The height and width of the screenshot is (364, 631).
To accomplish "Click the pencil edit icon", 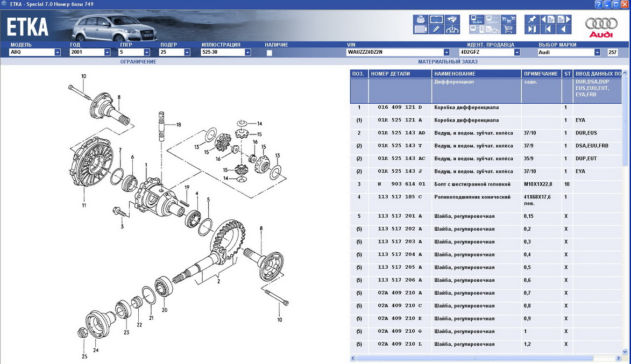I will click(436, 30).
